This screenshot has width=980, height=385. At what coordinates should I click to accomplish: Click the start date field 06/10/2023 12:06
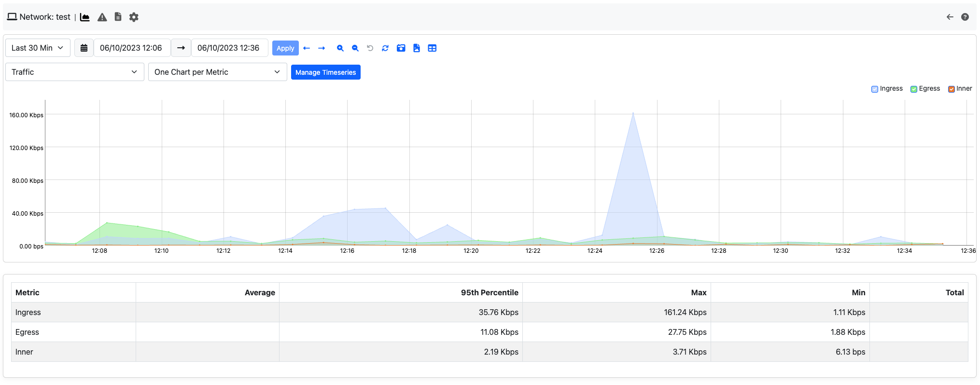131,48
